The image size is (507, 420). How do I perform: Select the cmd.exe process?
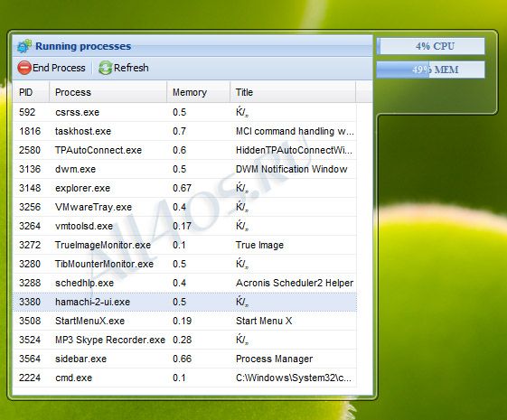click(184, 378)
